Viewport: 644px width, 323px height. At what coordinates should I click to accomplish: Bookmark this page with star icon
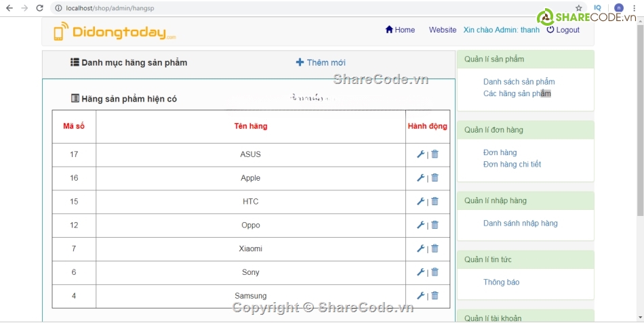pos(579,8)
